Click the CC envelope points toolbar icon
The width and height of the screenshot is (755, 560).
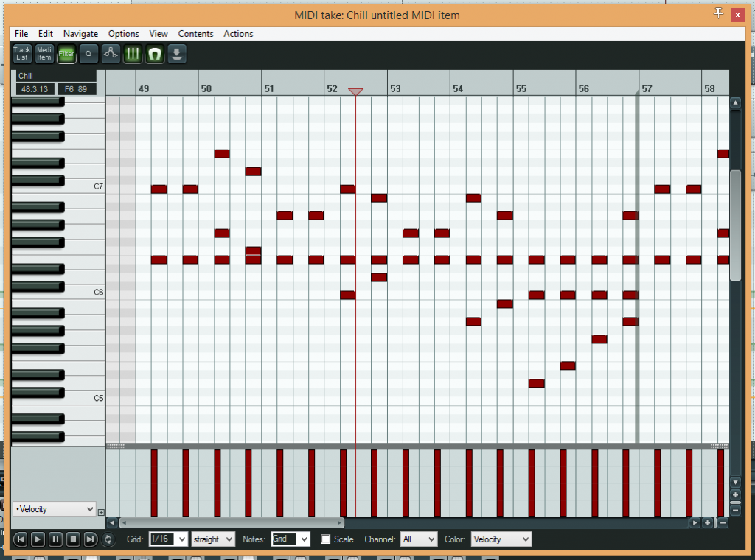(x=111, y=54)
